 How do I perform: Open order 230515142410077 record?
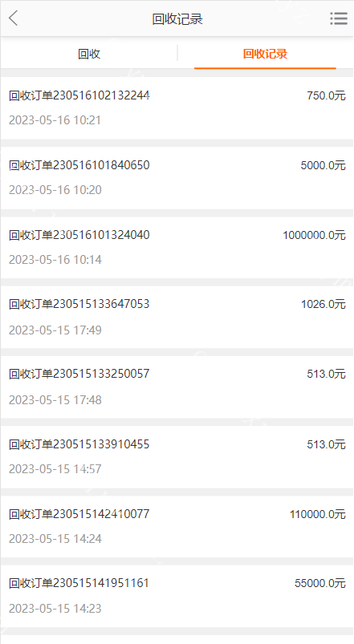pyautogui.click(x=177, y=527)
